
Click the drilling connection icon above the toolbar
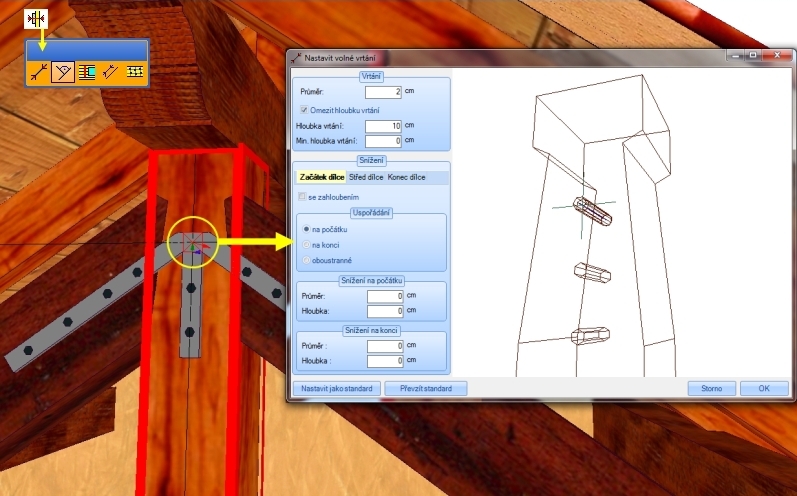36,19
